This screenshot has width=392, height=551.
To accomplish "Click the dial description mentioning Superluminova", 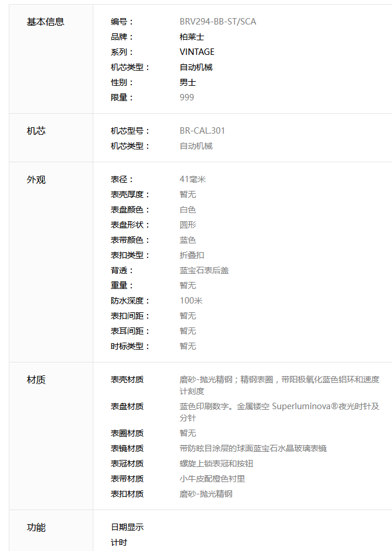I will [279, 412].
